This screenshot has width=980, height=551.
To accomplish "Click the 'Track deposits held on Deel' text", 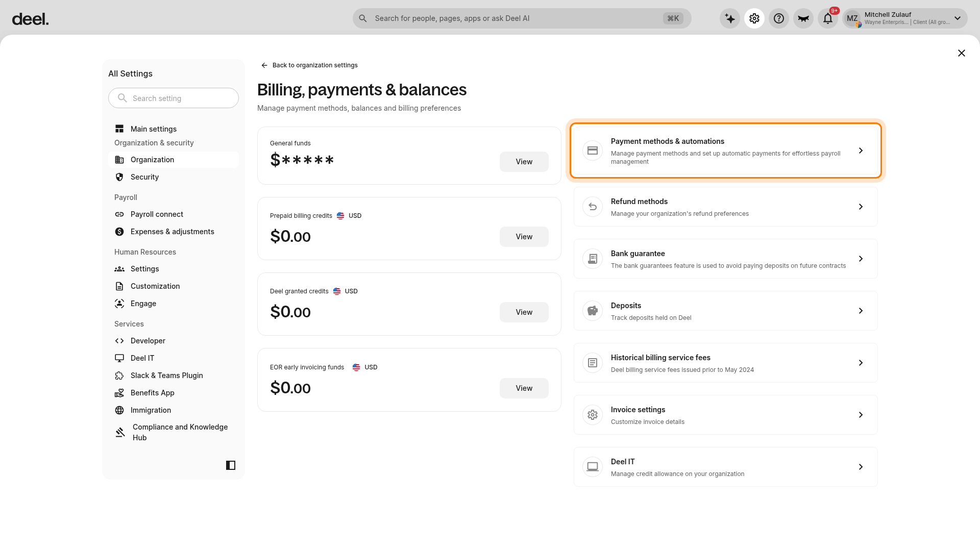I will (651, 318).
